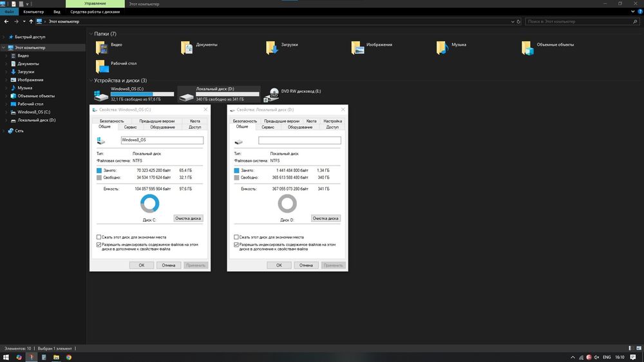The height and width of the screenshot is (362, 644).
Task: Select the DVD RW дисковод (E:) icon
Action: [272, 95]
